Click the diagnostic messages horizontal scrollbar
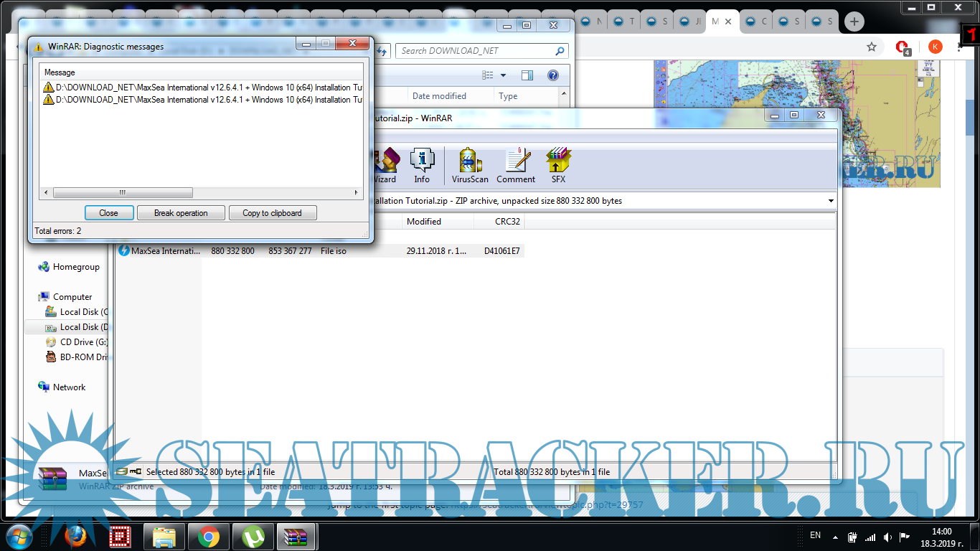 [x=123, y=193]
